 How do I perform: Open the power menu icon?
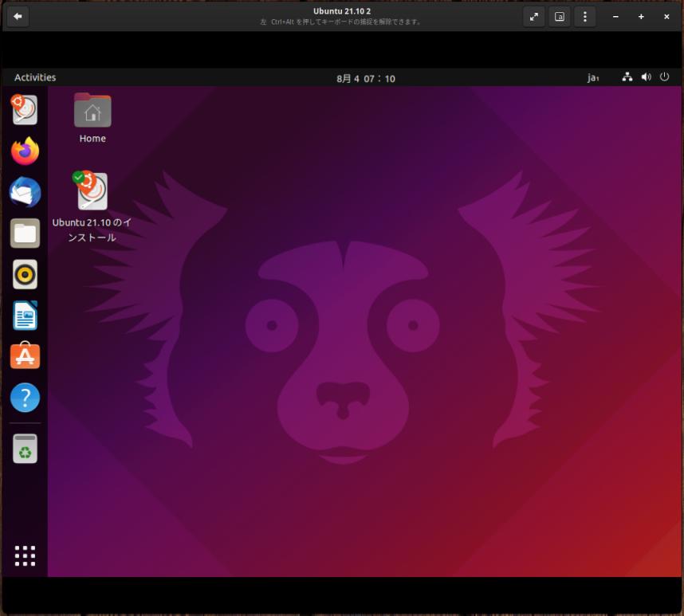(x=664, y=77)
